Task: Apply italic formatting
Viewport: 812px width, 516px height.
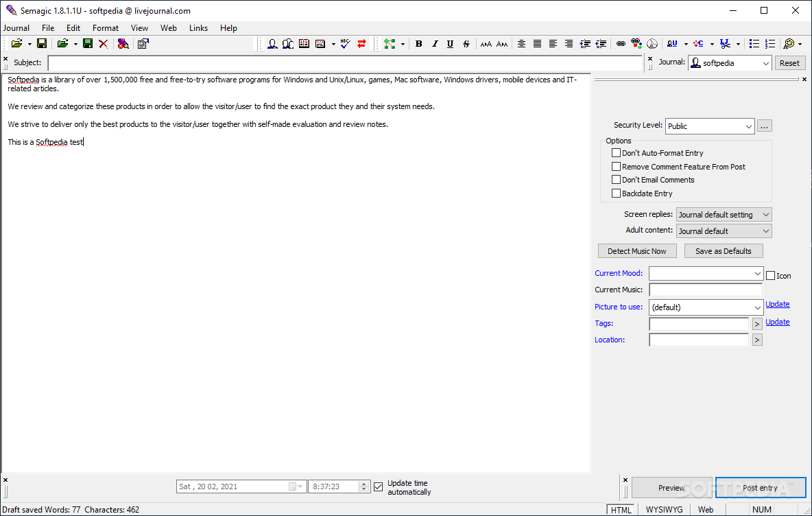Action: (435, 43)
